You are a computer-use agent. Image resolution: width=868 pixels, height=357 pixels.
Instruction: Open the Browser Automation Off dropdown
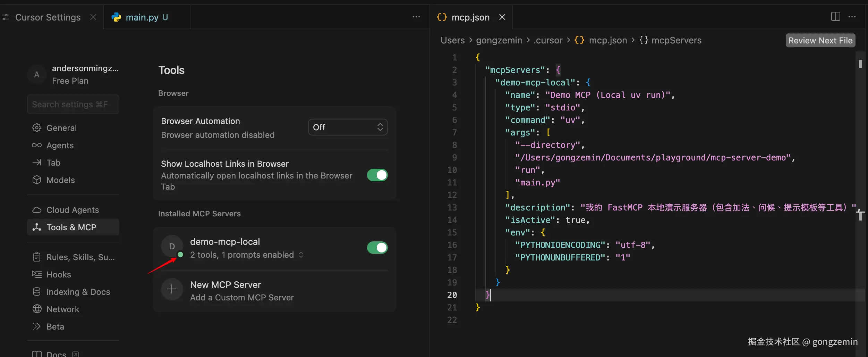point(348,127)
